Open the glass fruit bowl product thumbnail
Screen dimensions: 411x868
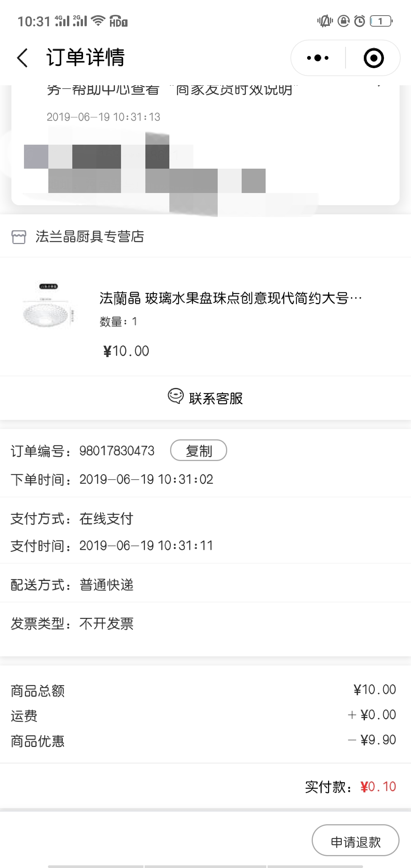pos(49,305)
